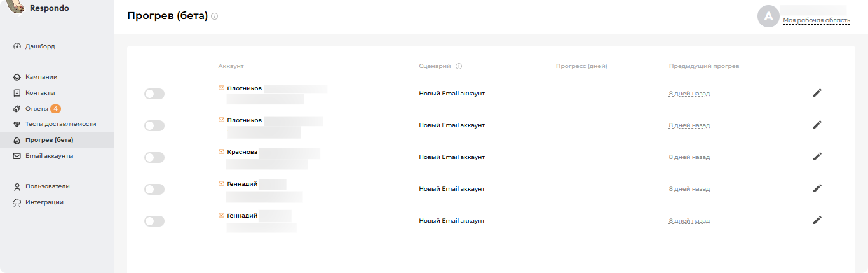
Task: Edit the first Плотников account with pencil icon
Action: click(817, 93)
